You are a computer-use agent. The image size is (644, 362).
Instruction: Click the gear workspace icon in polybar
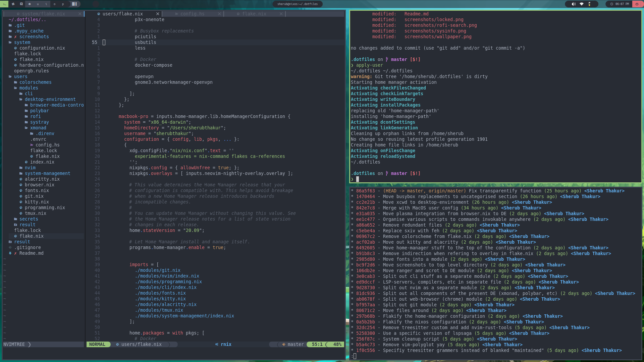pyautogui.click(x=13, y=4)
